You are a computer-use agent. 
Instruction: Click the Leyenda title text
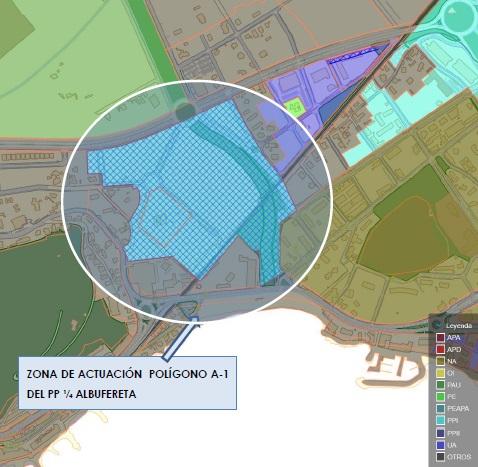[459, 325]
